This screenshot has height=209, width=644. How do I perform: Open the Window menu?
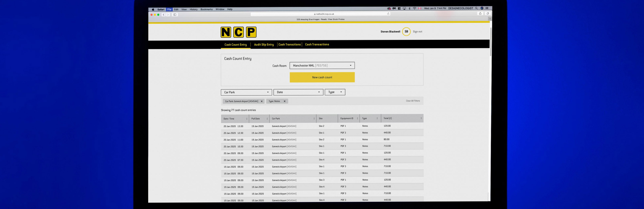[220, 9]
